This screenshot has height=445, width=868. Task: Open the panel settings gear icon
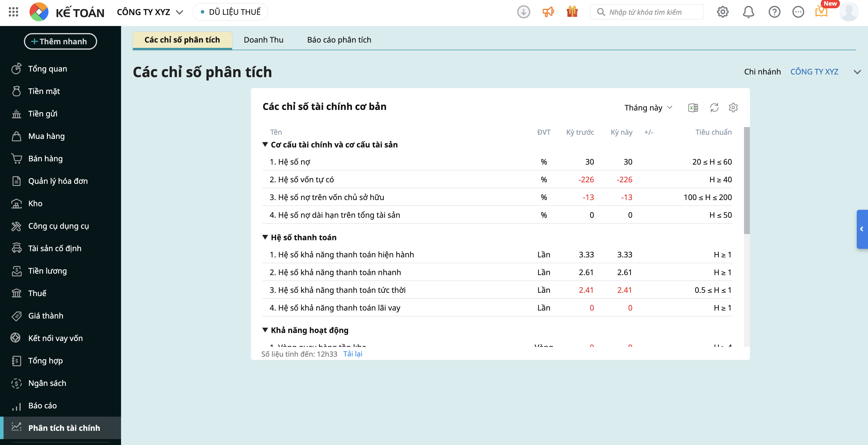[x=733, y=108]
